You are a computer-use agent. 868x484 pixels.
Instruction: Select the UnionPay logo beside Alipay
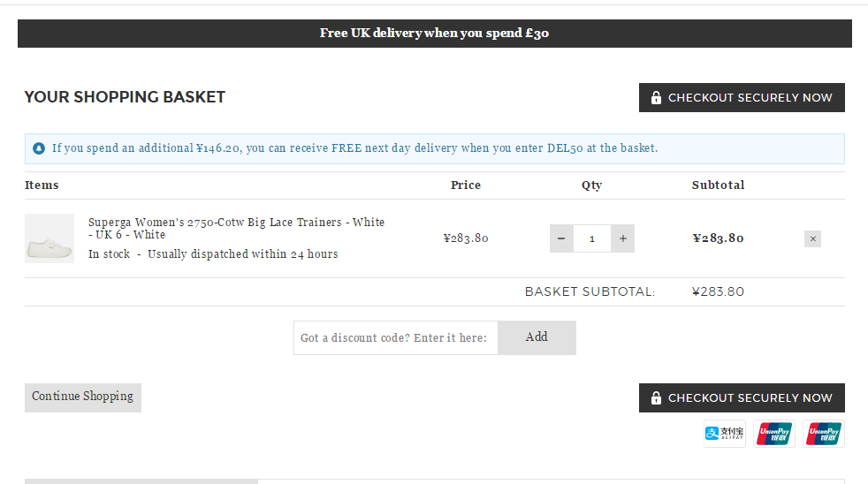(774, 433)
